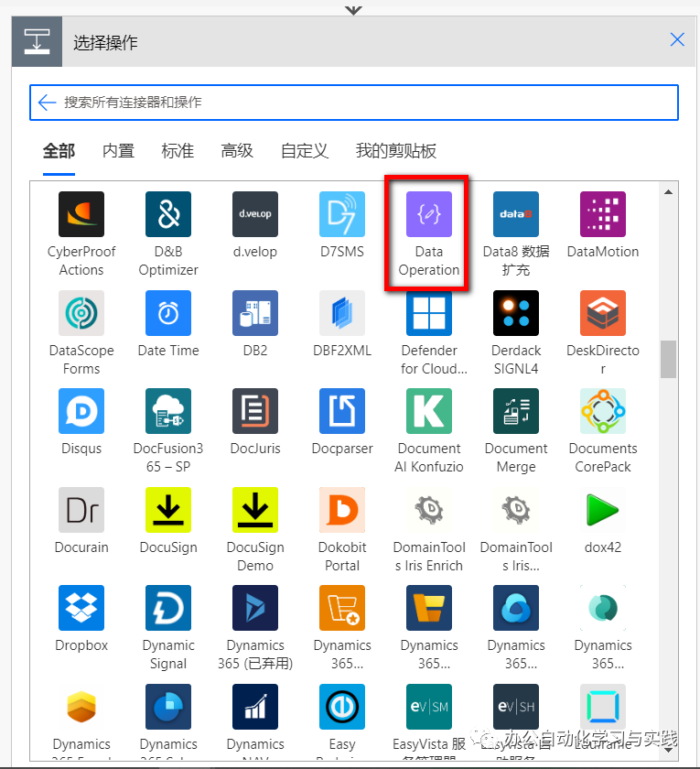Click the back arrow in search box
700x769 pixels.
47,103
